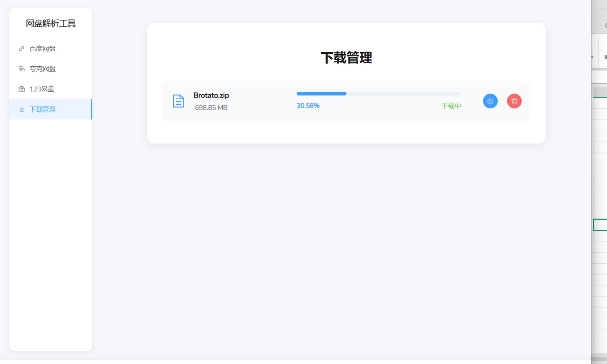Open the 百度网盘 page
This screenshot has width=607, height=364.
42,49
